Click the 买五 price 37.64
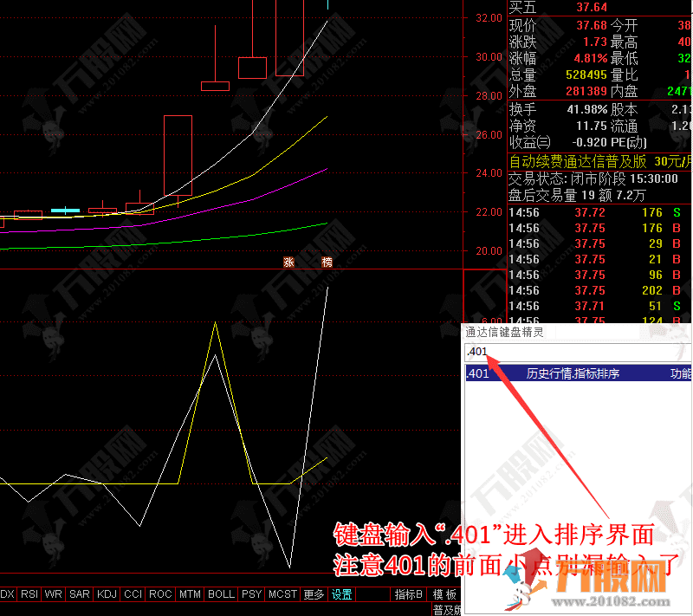The width and height of the screenshot is (693, 616). pos(592,7)
